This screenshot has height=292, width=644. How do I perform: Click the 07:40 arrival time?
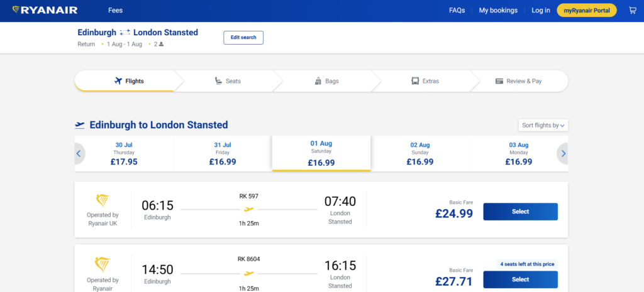point(340,202)
